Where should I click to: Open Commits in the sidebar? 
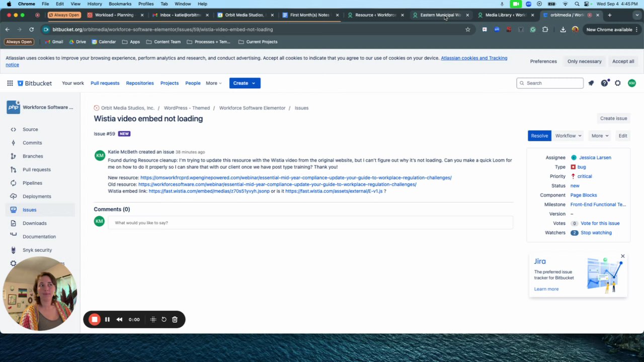click(32, 143)
